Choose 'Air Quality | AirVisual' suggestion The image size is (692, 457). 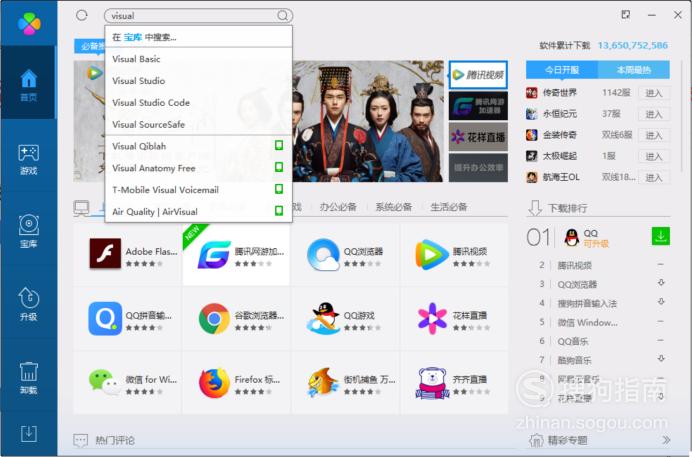click(199, 211)
